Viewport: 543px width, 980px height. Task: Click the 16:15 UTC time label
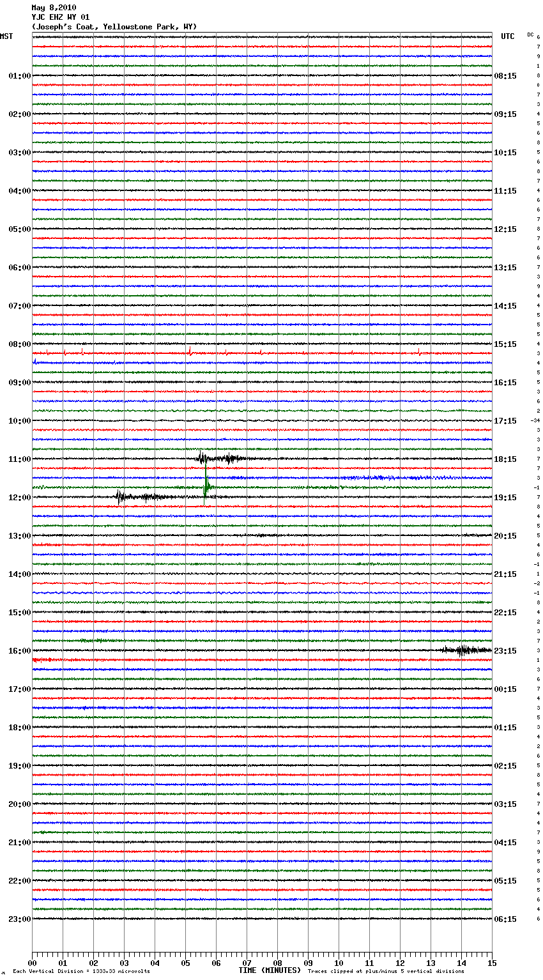point(505,383)
